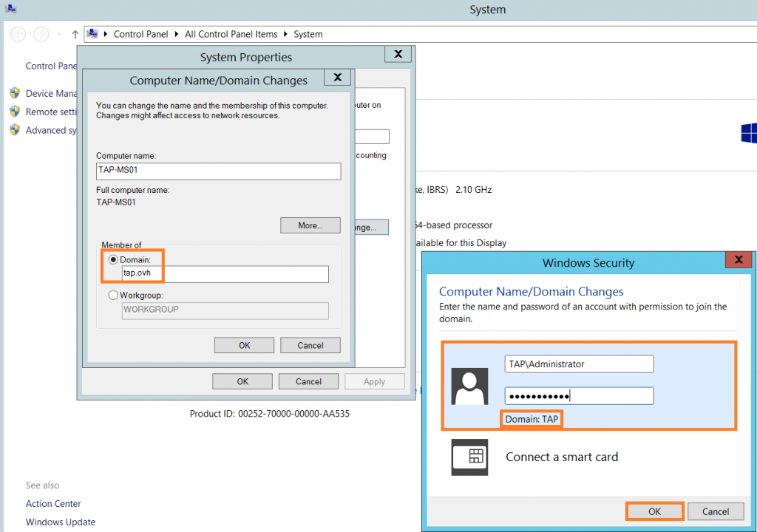This screenshot has height=532, width=757.
Task: Open Windows Update link under See also
Action: [x=61, y=522]
